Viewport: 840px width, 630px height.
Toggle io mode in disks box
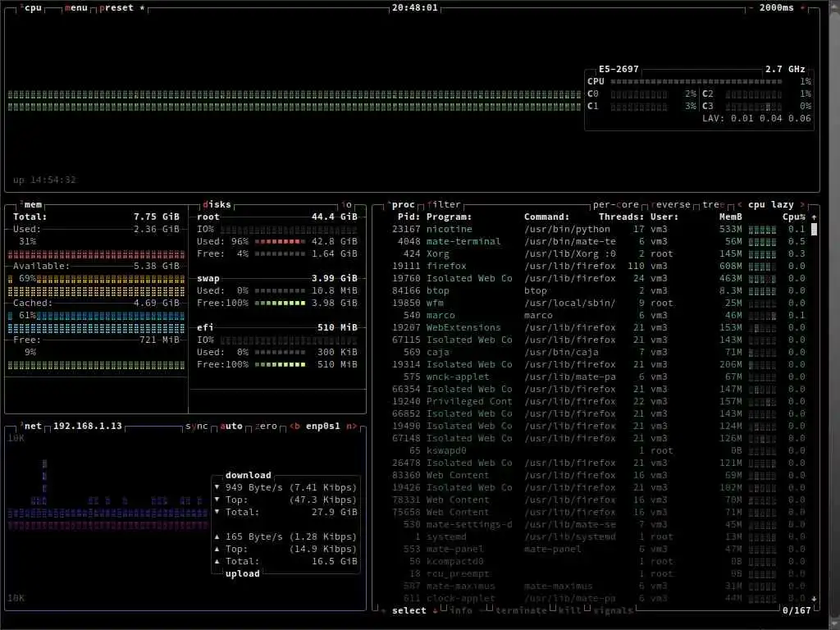click(347, 204)
